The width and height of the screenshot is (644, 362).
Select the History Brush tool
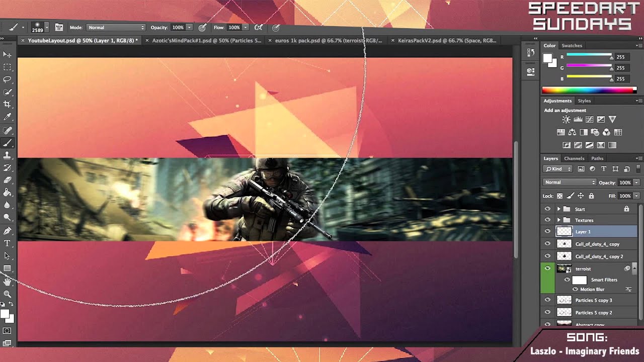pyautogui.click(x=7, y=168)
